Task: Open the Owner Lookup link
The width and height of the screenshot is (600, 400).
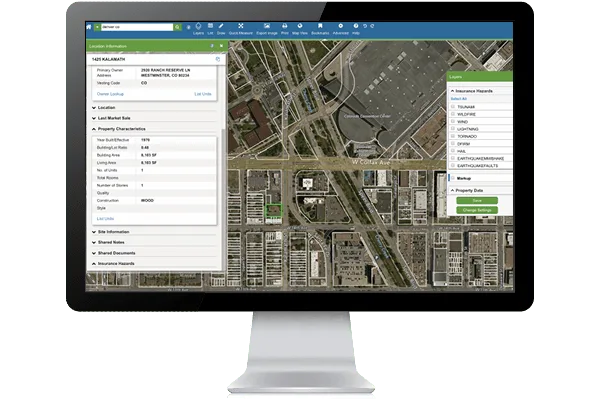Action: click(110, 94)
